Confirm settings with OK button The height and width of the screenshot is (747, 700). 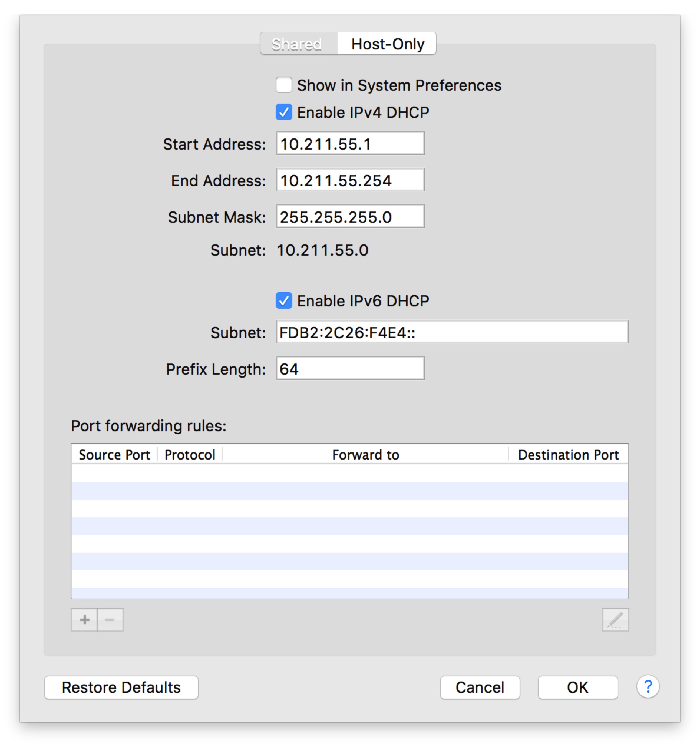click(x=577, y=687)
